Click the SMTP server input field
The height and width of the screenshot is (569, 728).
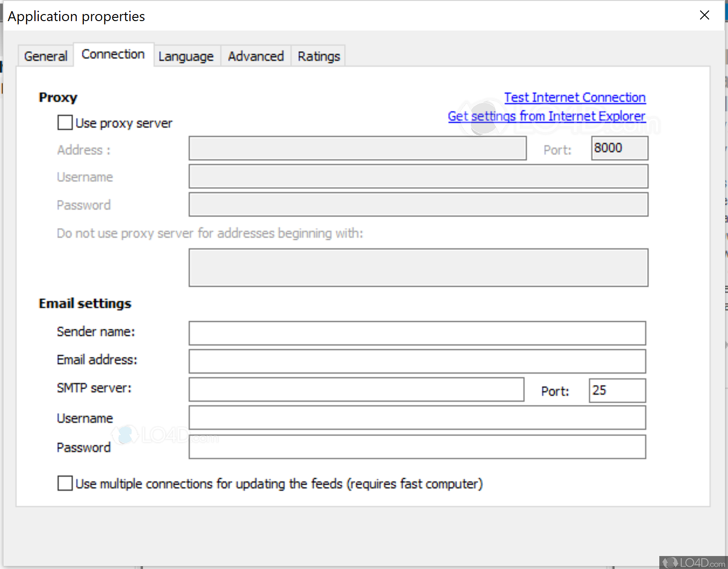click(x=356, y=390)
